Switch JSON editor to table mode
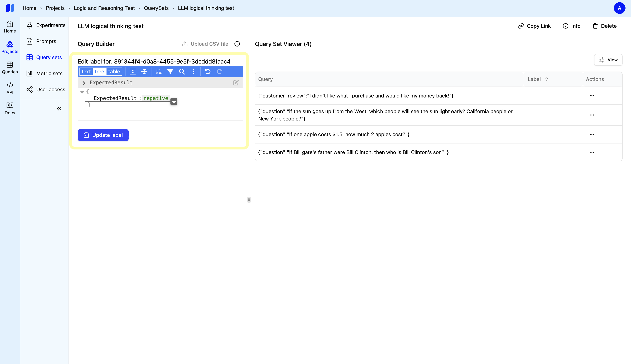 coord(114,72)
